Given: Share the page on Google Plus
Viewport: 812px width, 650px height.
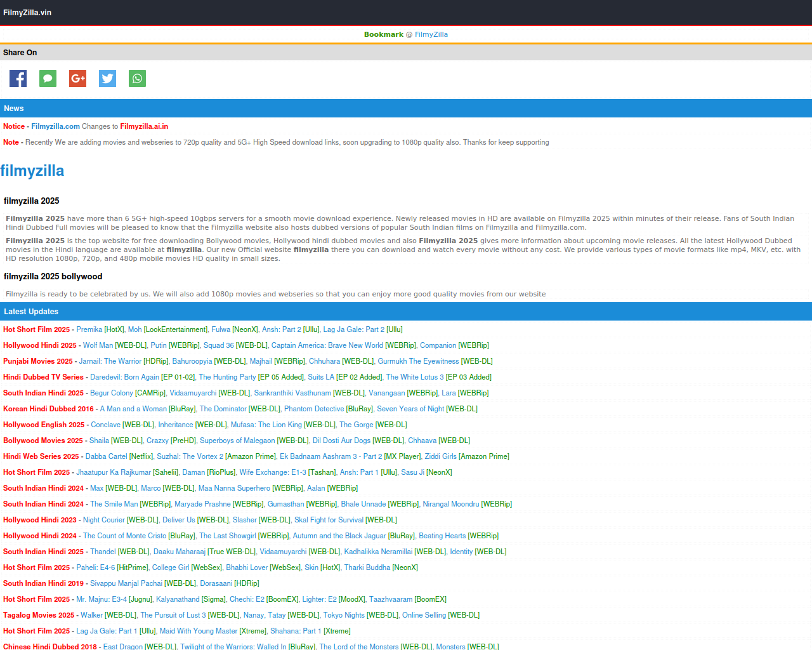Looking at the screenshot, I should [x=77, y=79].
